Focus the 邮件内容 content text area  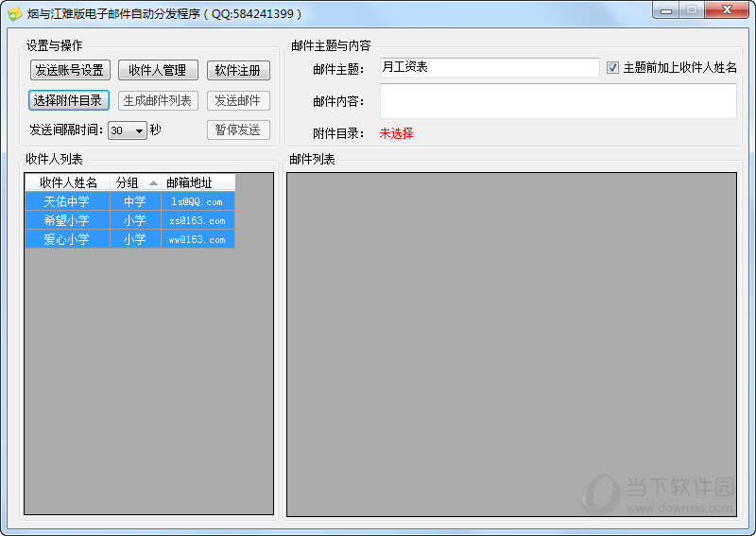pyautogui.click(x=558, y=101)
